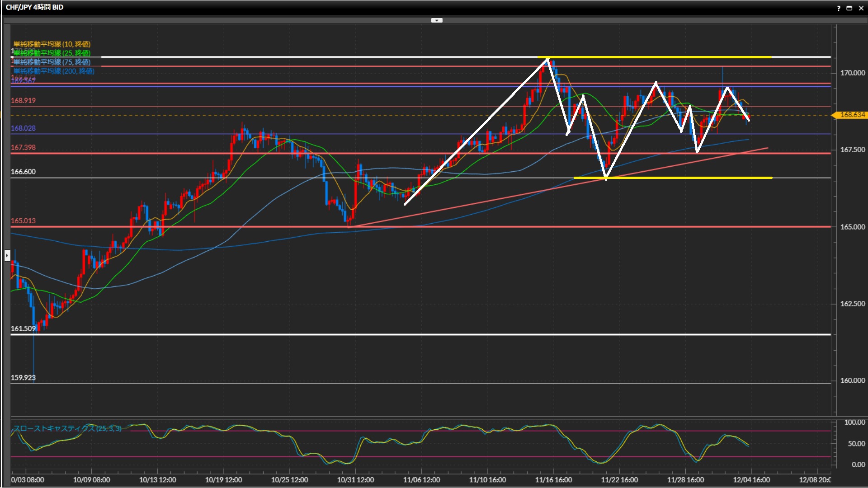
Task: Click the yellow 168.634 current price tag
Action: tap(852, 115)
